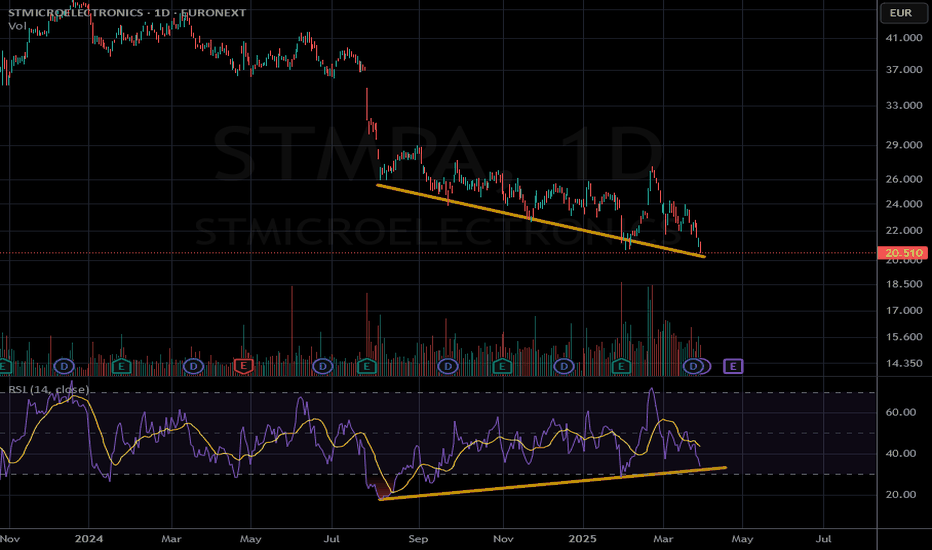Click the 60.00 RSI scale label

point(900,412)
